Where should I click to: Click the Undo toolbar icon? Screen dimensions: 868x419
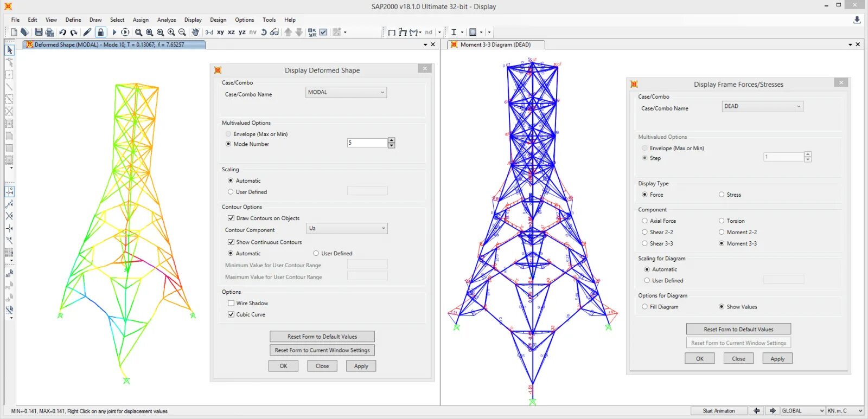click(62, 33)
